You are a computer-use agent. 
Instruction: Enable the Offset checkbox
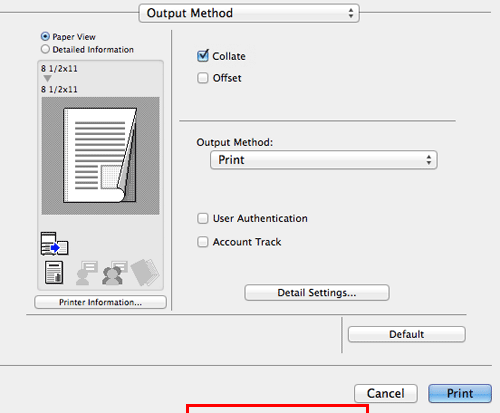[203, 78]
